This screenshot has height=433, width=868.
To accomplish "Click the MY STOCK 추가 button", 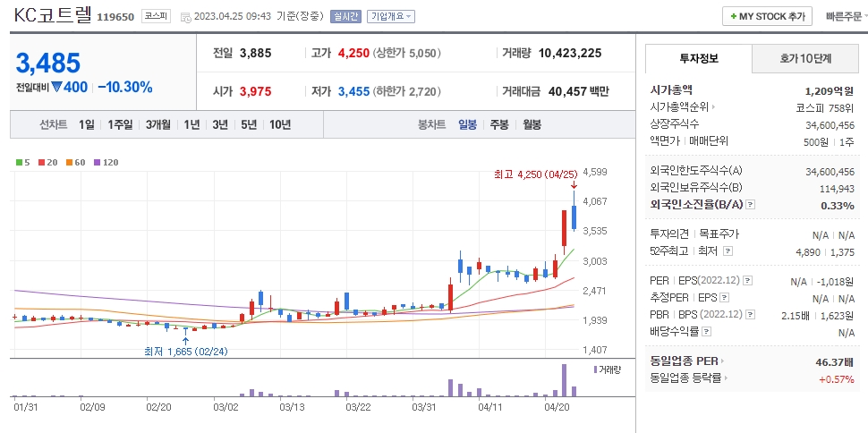I will 767,17.
